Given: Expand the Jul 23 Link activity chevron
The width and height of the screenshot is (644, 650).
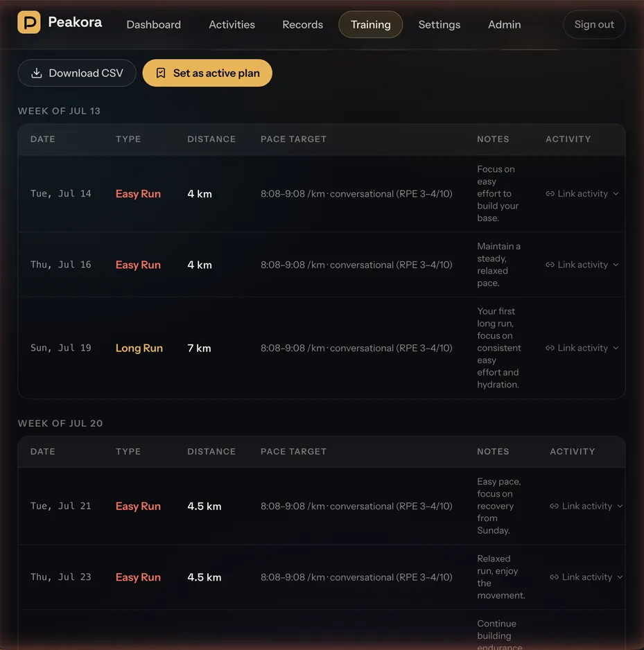Looking at the screenshot, I should tap(620, 577).
